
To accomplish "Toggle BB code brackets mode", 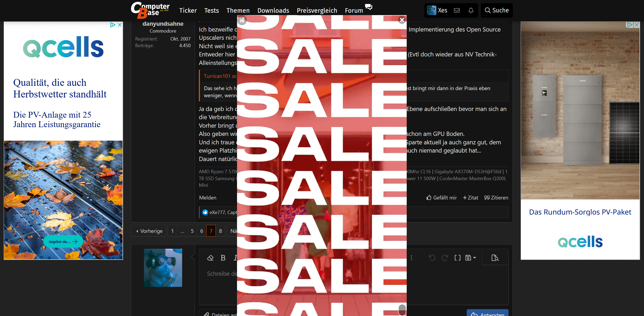I will pos(457,258).
